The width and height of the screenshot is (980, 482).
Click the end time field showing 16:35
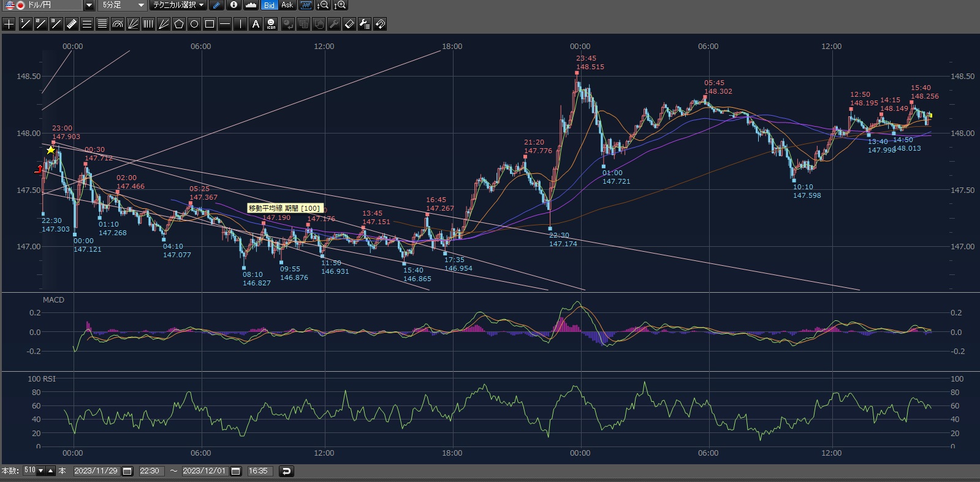(x=258, y=471)
